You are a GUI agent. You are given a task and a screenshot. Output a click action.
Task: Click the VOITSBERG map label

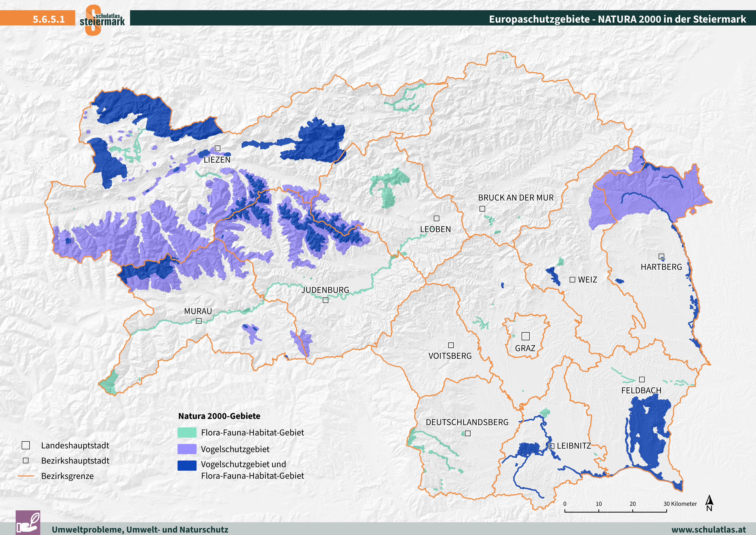click(x=450, y=356)
